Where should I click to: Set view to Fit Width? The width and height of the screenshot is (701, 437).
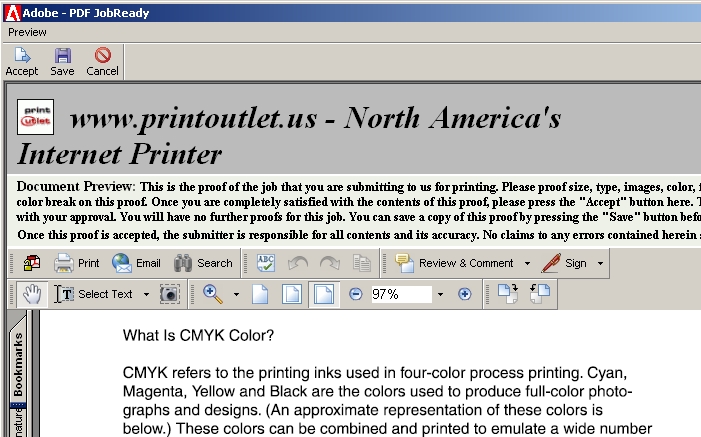324,294
